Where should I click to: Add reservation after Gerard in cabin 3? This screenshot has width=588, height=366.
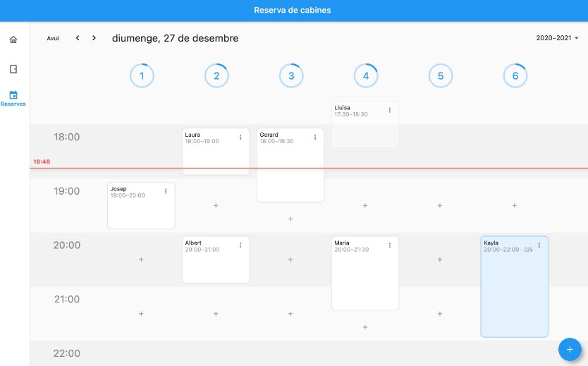290,219
